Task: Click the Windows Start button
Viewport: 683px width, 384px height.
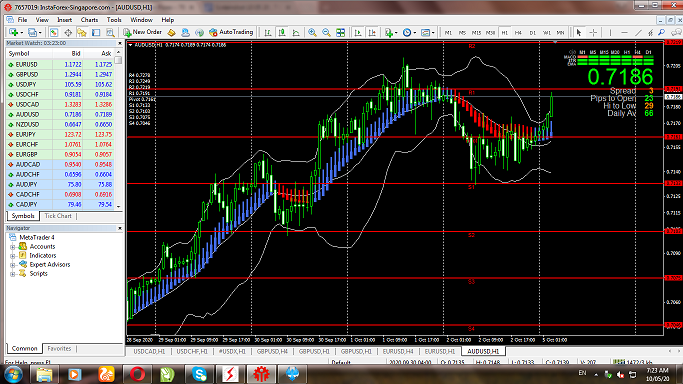Action: 13,374
